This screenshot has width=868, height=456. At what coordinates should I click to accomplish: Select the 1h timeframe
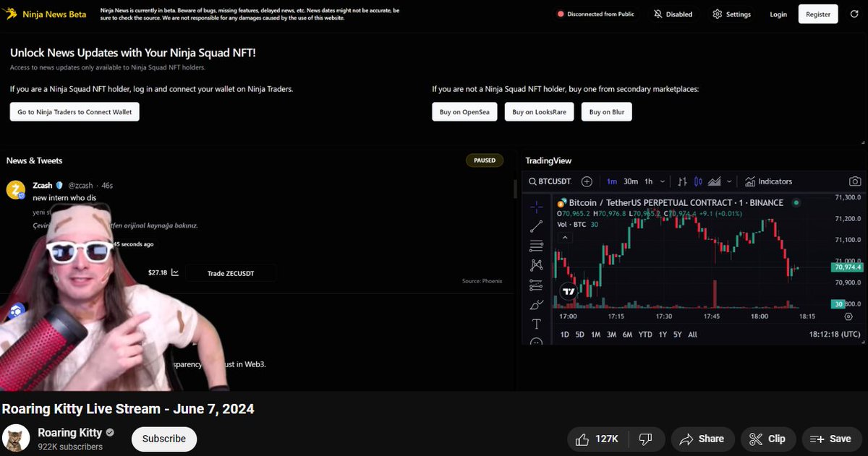point(649,181)
